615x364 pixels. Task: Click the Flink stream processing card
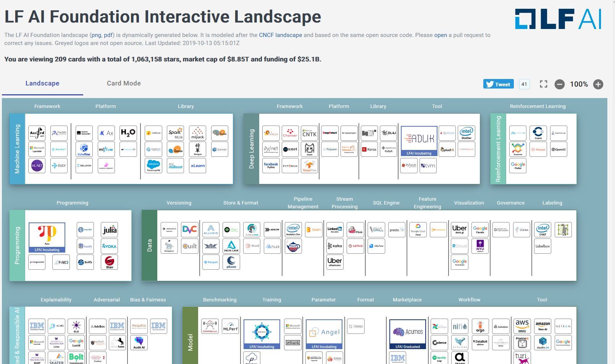pos(355,230)
